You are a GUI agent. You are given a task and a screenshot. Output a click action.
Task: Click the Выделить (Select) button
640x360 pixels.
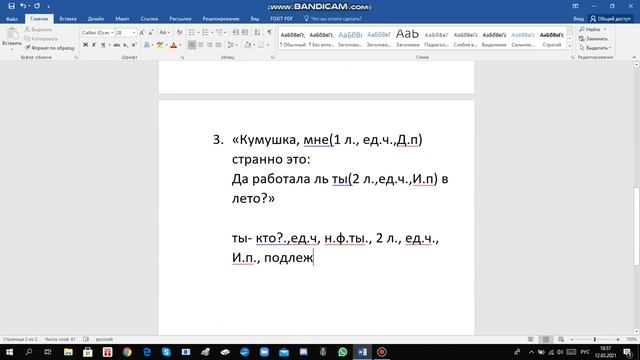(595, 48)
